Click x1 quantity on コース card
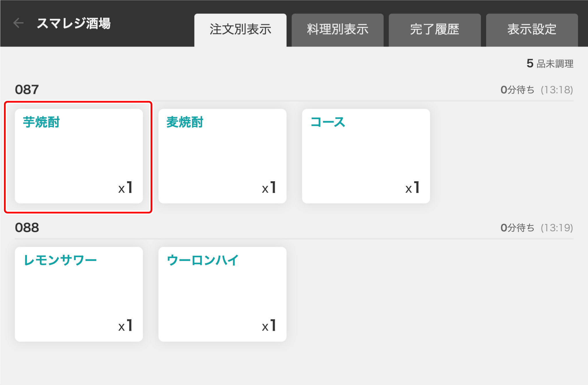Image resolution: width=588 pixels, height=385 pixels. (412, 188)
